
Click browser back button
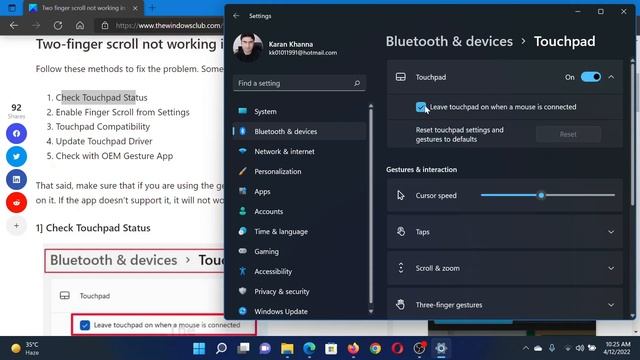pyautogui.click(x=14, y=25)
